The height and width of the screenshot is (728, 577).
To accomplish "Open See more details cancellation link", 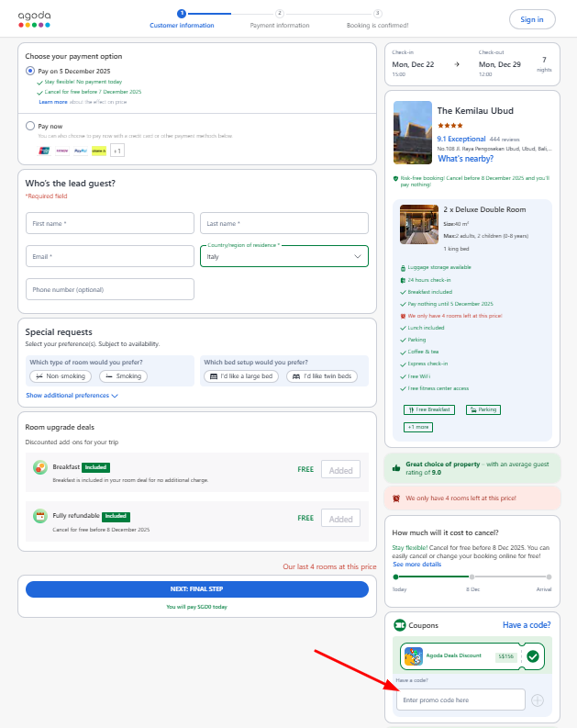I will click(x=417, y=565).
